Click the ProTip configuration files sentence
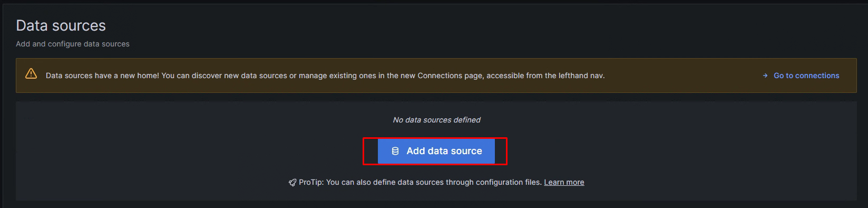Screen dimensions: 868x208 (420, 182)
